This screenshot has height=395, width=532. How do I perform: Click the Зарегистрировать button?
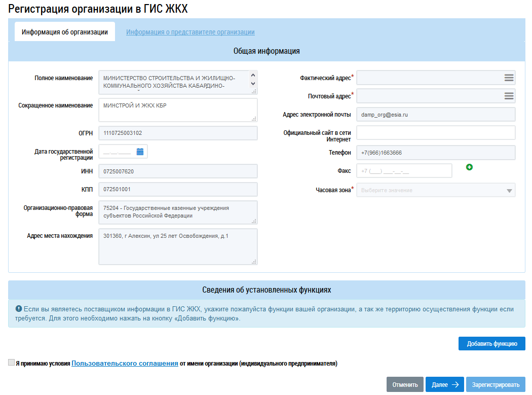coord(496,385)
